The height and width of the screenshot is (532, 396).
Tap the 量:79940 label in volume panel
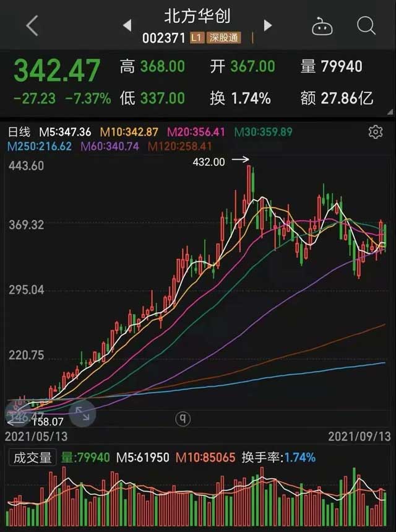click(85, 457)
